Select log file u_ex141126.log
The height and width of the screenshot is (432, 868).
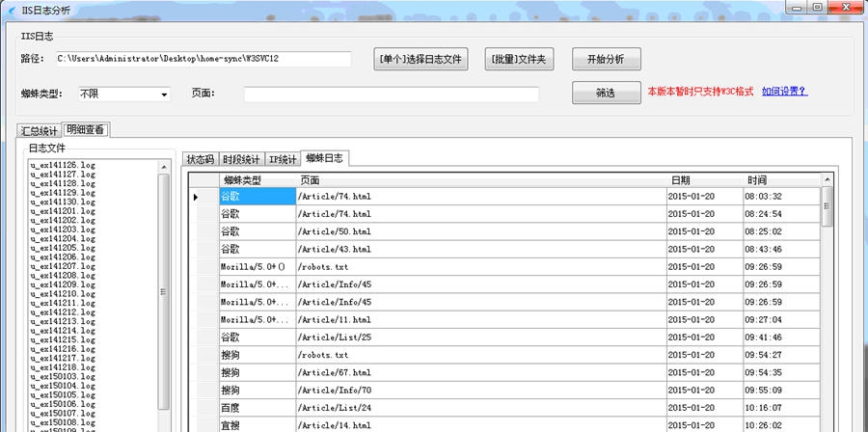(x=63, y=165)
